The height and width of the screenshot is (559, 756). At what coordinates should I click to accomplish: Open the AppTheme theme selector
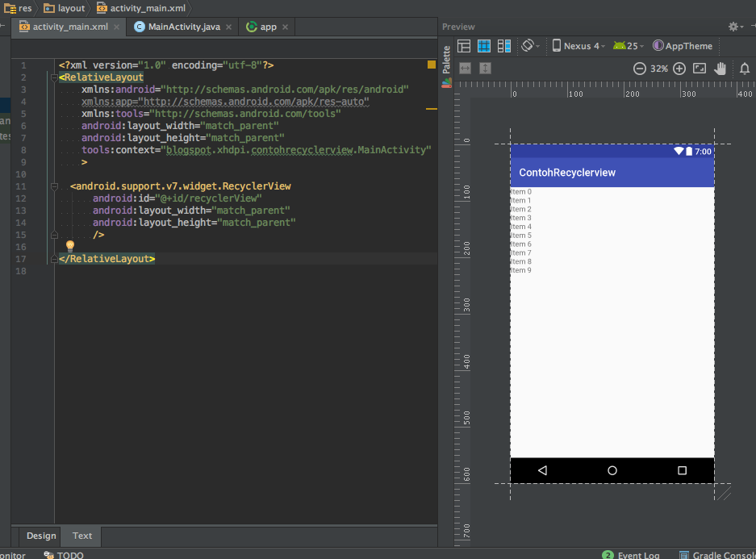point(682,46)
